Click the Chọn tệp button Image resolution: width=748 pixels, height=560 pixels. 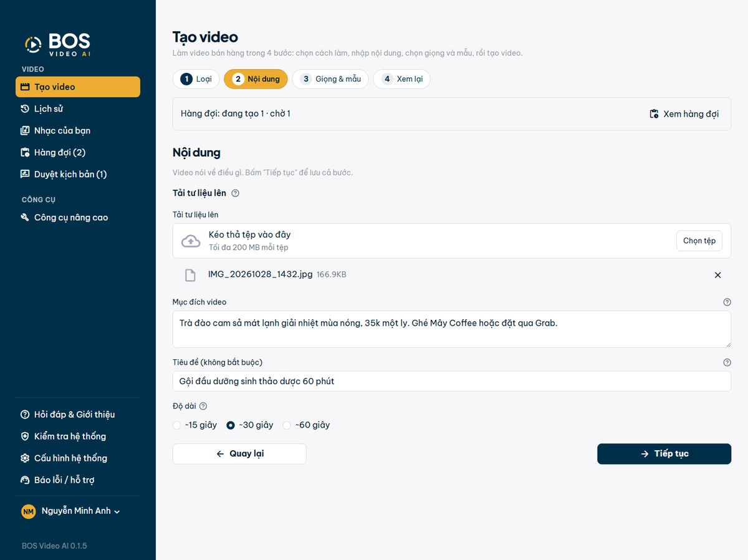[699, 241]
